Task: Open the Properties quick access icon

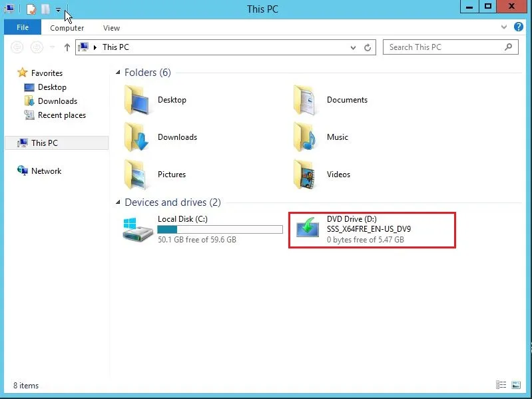Action: tap(31, 9)
